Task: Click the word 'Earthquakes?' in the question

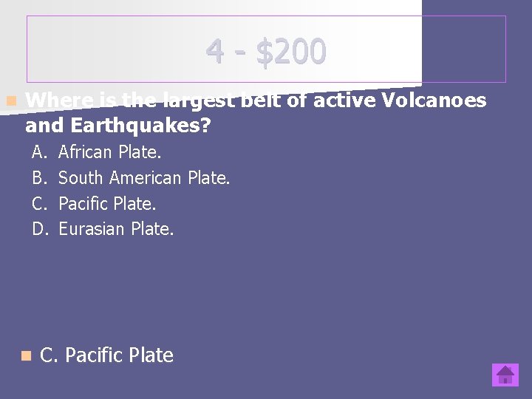Action: tap(141, 125)
